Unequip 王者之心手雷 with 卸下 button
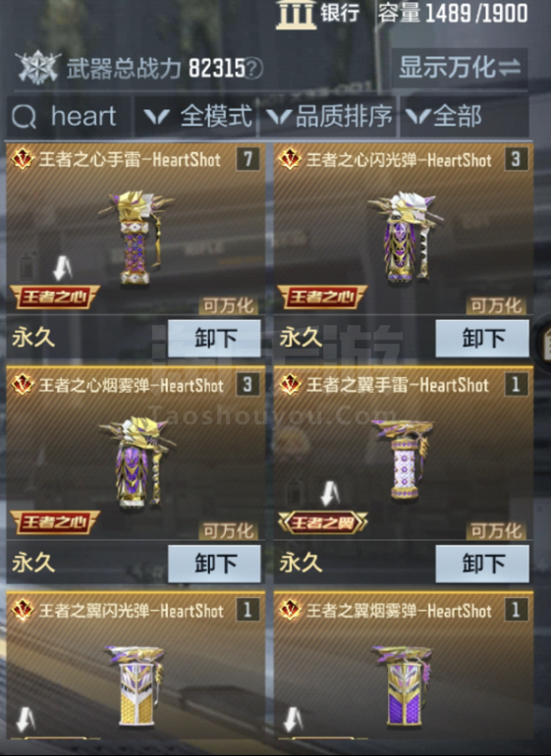The width and height of the screenshot is (551, 756). click(x=214, y=339)
